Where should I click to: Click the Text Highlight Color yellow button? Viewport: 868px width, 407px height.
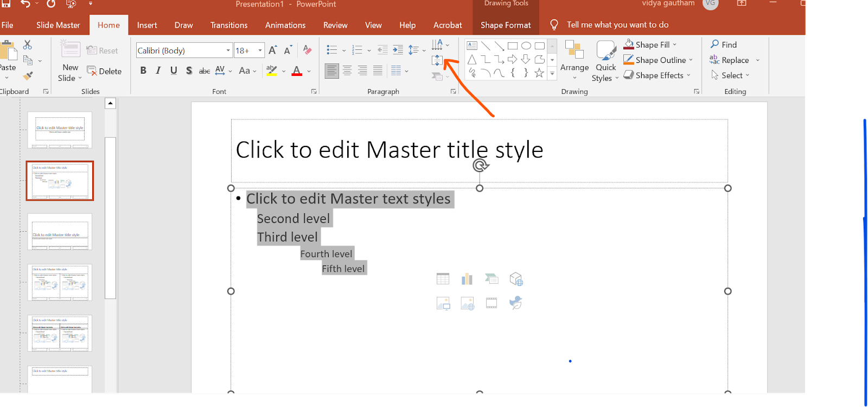[x=272, y=71]
